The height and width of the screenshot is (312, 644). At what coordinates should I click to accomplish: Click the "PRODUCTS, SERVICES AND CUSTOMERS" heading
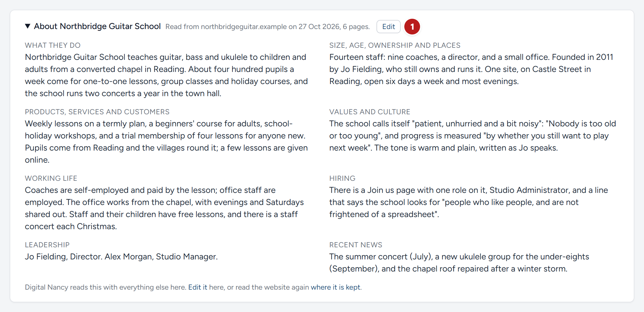tap(97, 112)
